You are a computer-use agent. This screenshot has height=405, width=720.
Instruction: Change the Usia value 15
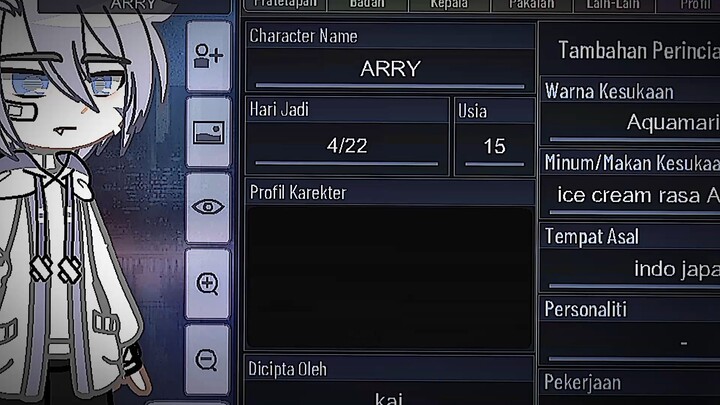point(495,147)
